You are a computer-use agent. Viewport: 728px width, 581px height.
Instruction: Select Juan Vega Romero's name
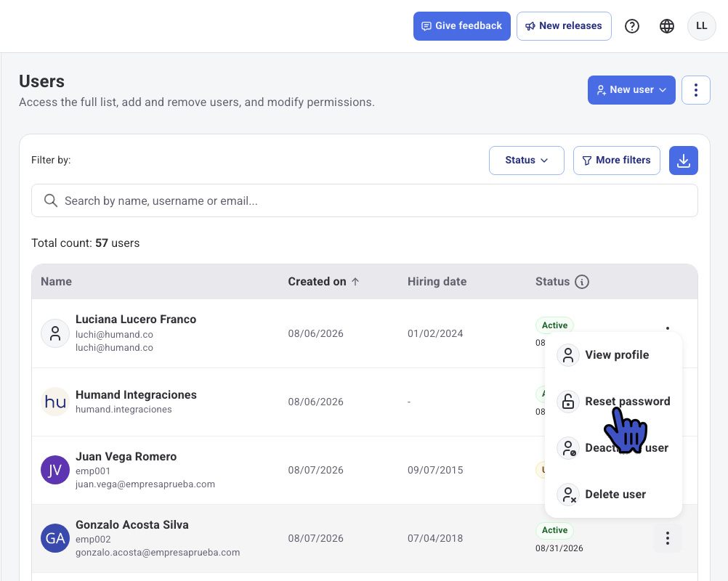point(126,457)
